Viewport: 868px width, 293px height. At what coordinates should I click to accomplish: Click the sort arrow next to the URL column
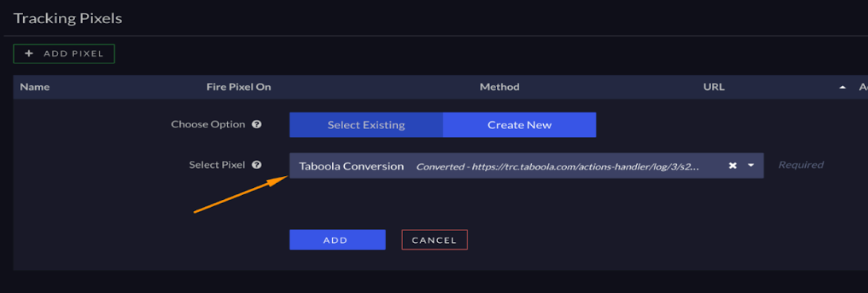tap(843, 88)
